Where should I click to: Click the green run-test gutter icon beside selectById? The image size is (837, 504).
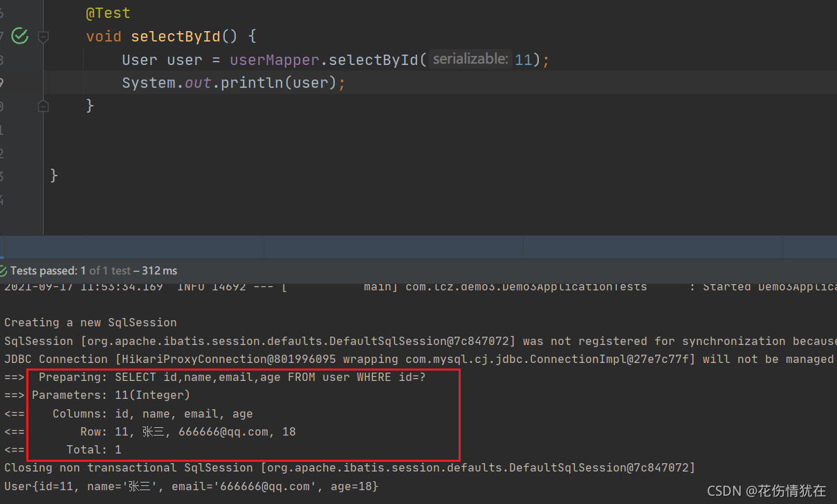pyautogui.click(x=20, y=36)
